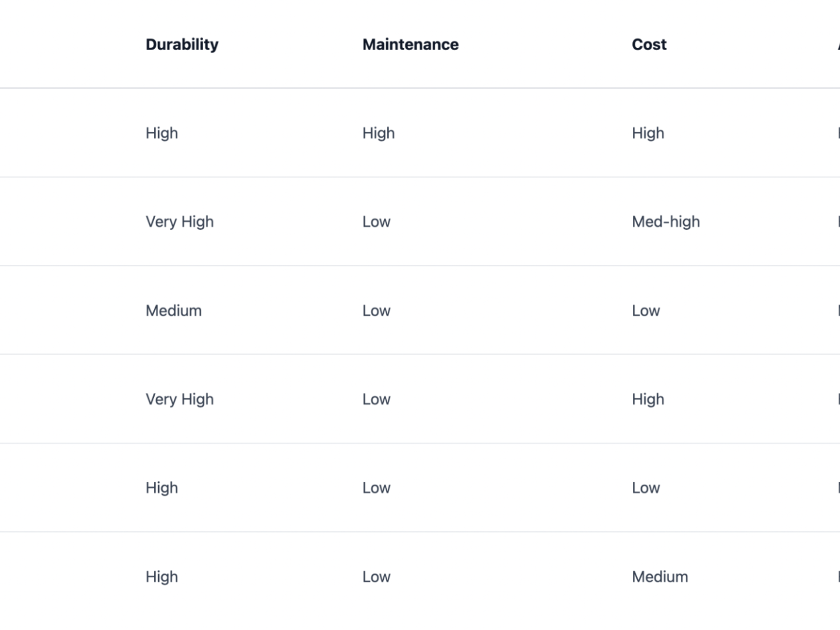The width and height of the screenshot is (840, 630).
Task: Click High durability in Medium cost row
Action: coord(162,576)
